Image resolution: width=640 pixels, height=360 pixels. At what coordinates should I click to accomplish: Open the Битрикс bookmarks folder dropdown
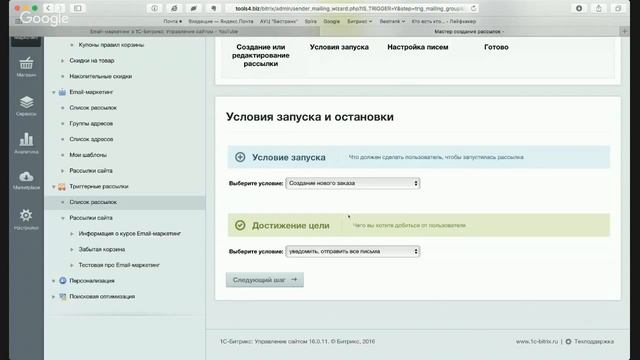pyautogui.click(x=360, y=21)
